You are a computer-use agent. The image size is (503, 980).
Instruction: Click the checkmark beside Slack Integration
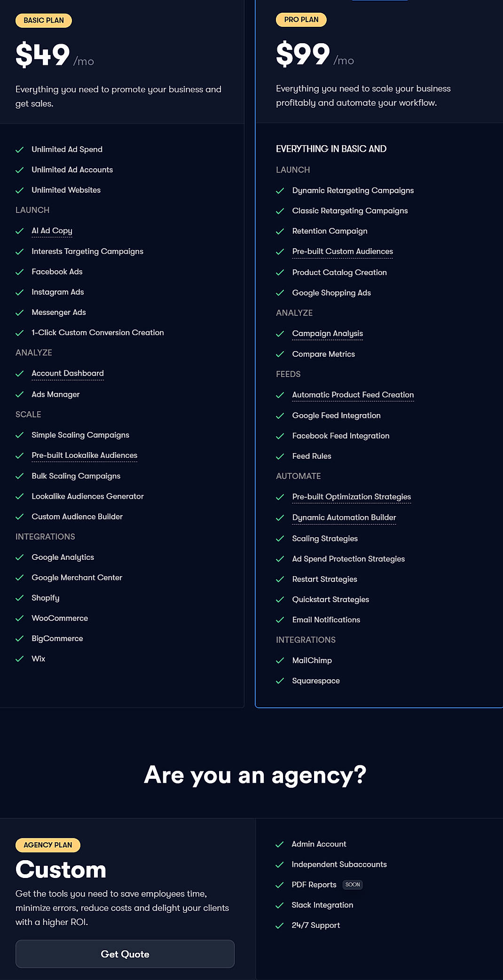coord(280,905)
